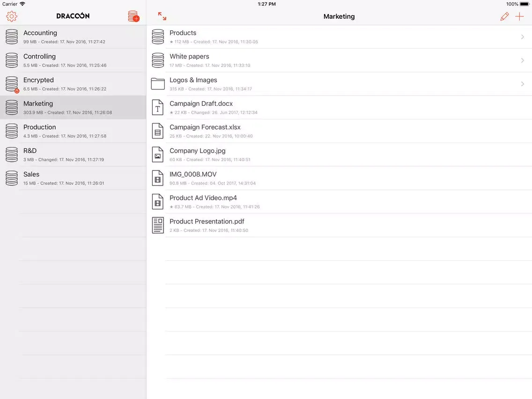Image resolution: width=532 pixels, height=399 pixels.
Task: Tap the Company Logo.jpg image icon
Action: pyautogui.click(x=158, y=155)
